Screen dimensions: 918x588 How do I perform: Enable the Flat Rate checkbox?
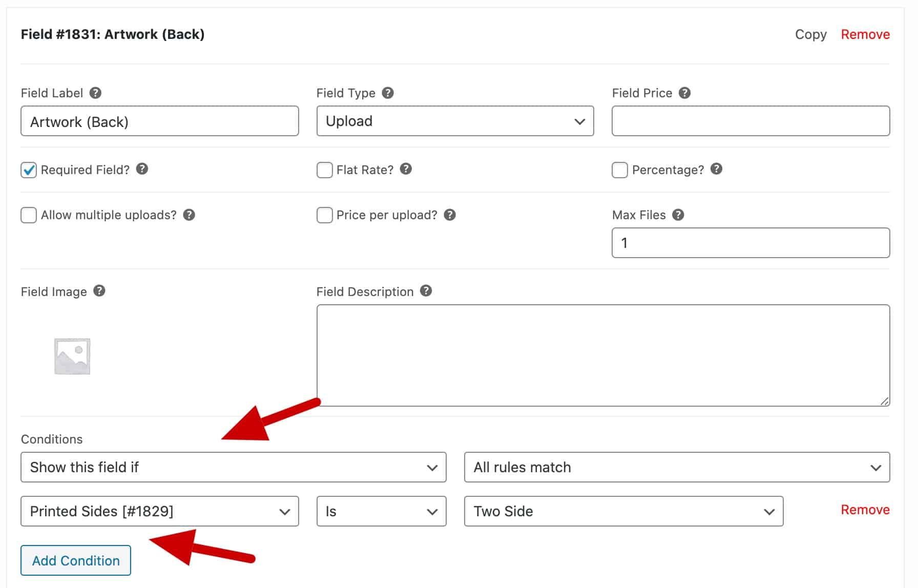[324, 170]
